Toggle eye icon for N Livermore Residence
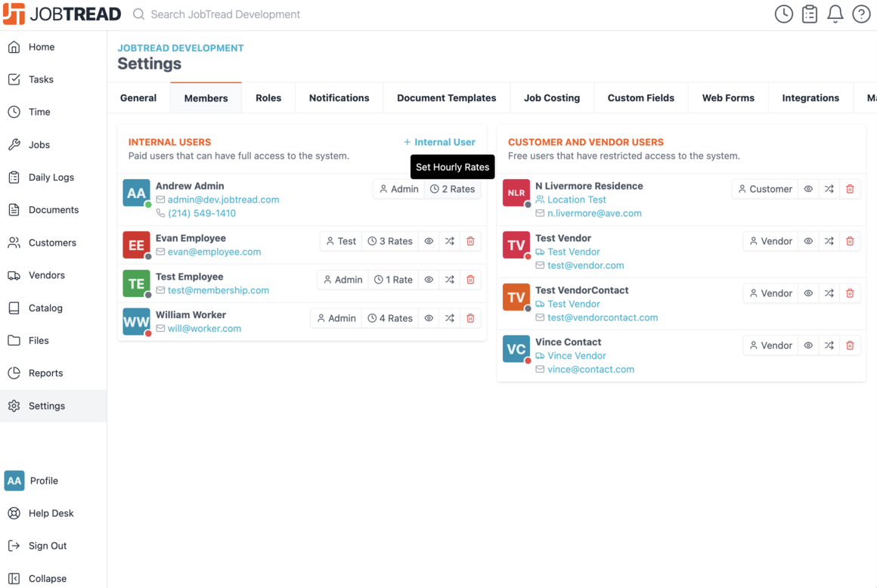Viewport: 877px width, 588px height. click(808, 189)
